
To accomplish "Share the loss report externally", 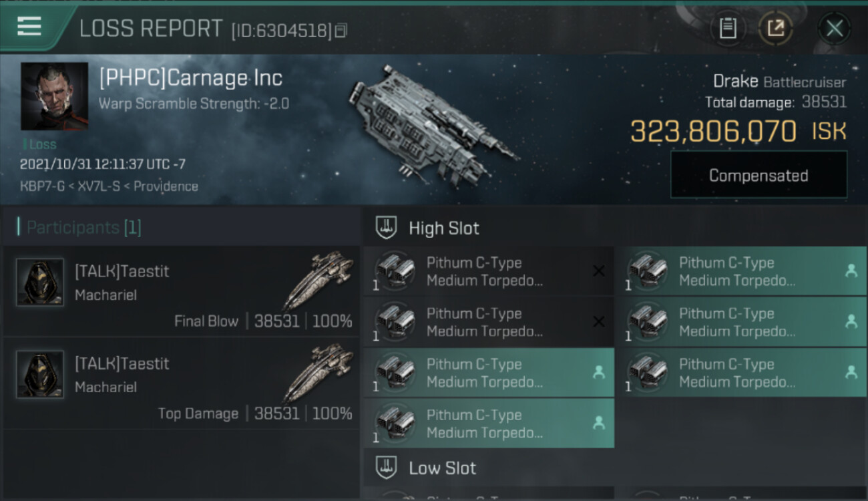I will pos(775,28).
